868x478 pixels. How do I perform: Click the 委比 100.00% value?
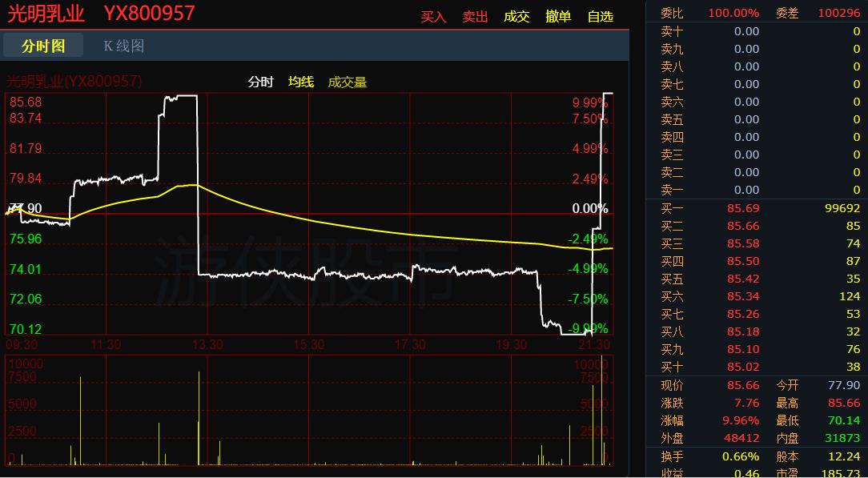click(x=733, y=13)
